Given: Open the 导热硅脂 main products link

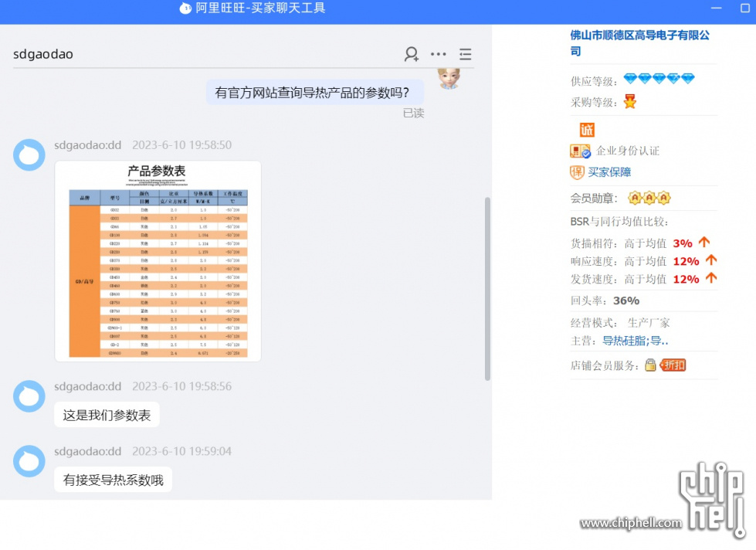Looking at the screenshot, I should coord(636,341).
